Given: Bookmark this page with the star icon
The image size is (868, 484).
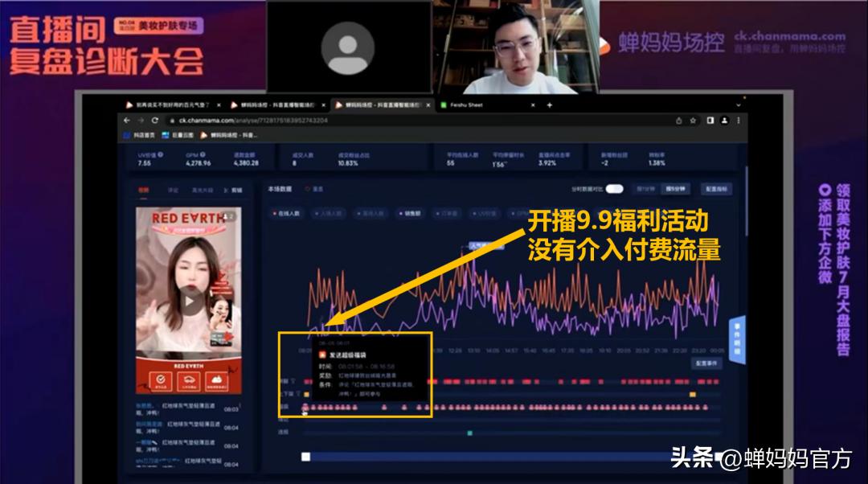Looking at the screenshot, I should (693, 120).
